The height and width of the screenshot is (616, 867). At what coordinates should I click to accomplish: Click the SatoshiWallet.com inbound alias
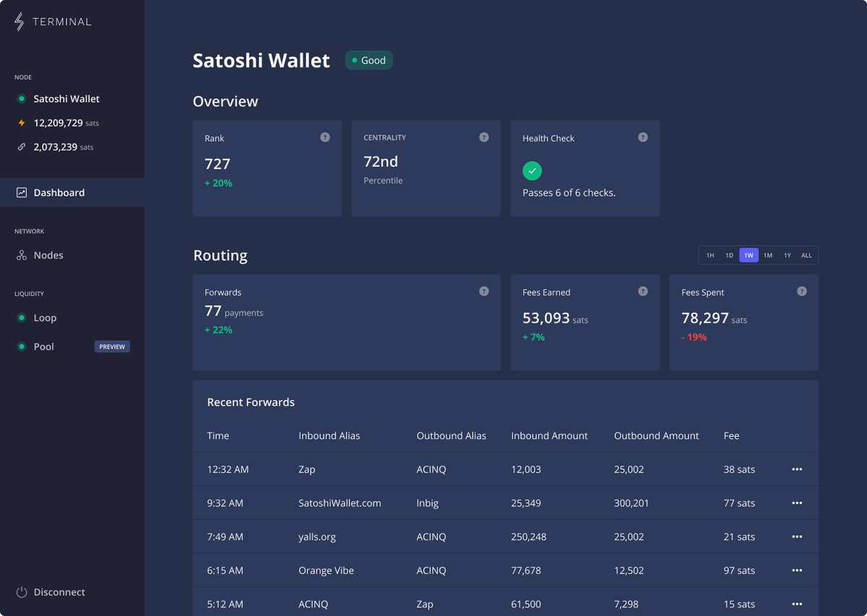pos(340,503)
